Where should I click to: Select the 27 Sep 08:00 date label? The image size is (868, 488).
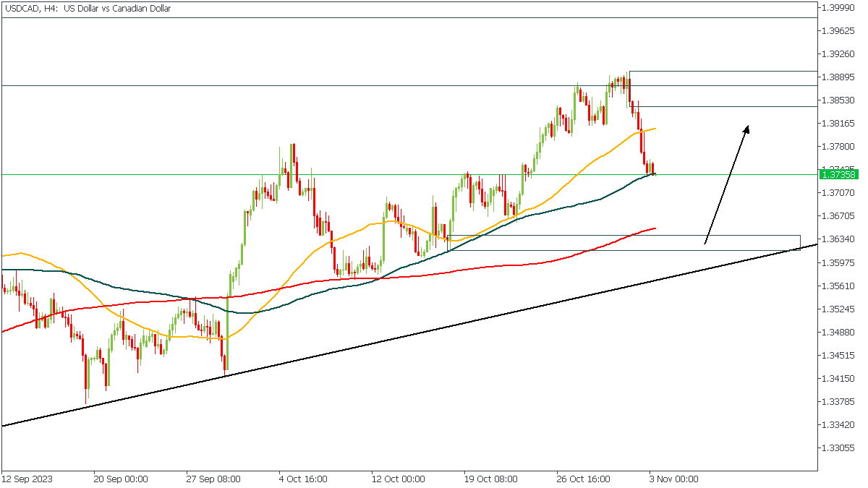(213, 479)
